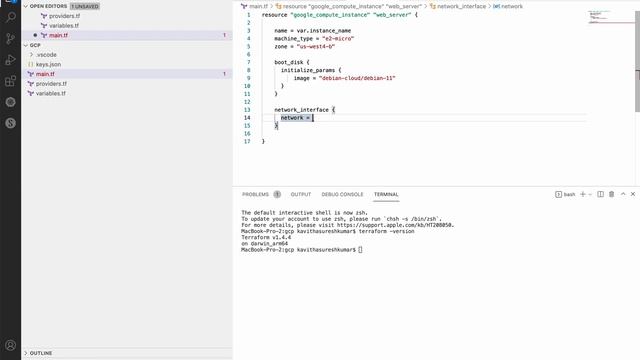
Task: Select unsaved main.tf under Open Editors
Action: click(x=58, y=36)
